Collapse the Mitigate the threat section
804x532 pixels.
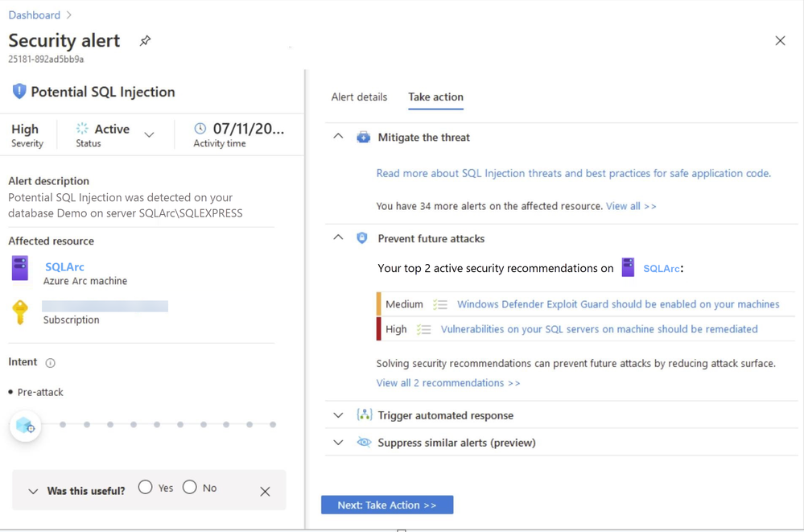tap(338, 137)
